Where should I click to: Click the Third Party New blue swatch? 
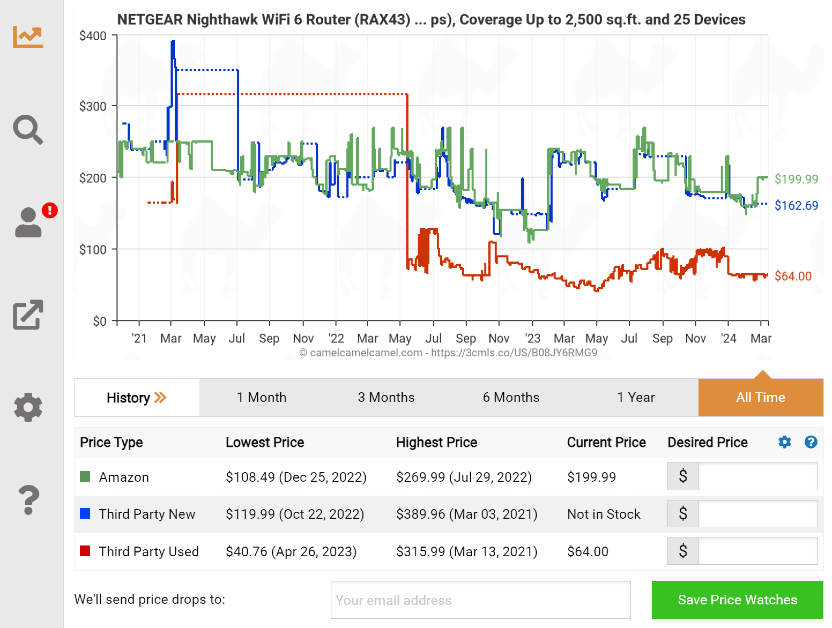(x=86, y=514)
